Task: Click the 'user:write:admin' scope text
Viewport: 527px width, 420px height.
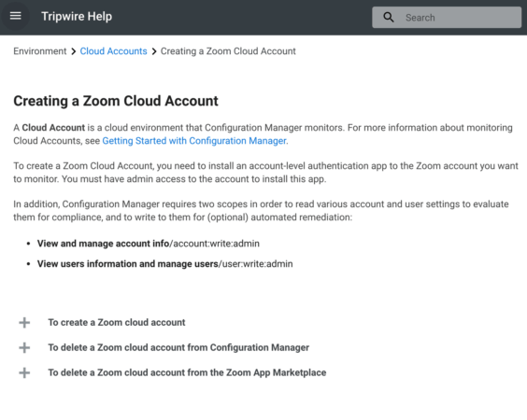Action: pos(258,264)
